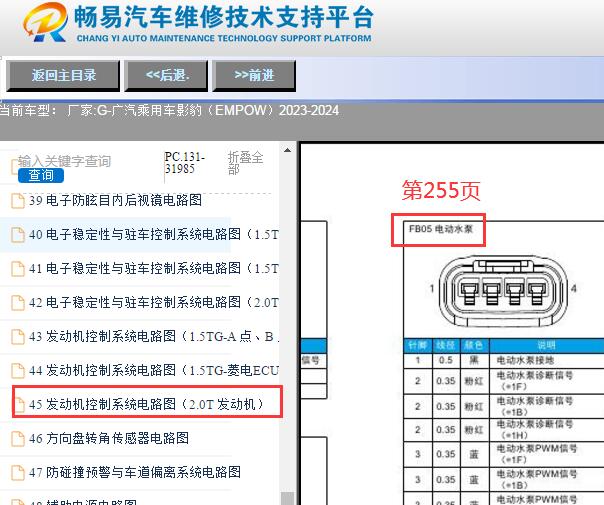Open item 44 发动机控制系统电路图 1.5TG-萎电ECU
604x505 pixels.
tap(153, 370)
